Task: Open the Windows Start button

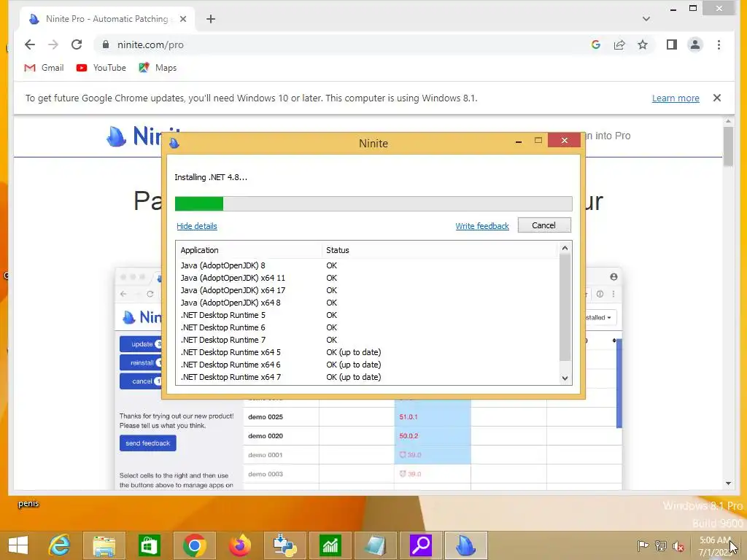Action: pos(18,545)
